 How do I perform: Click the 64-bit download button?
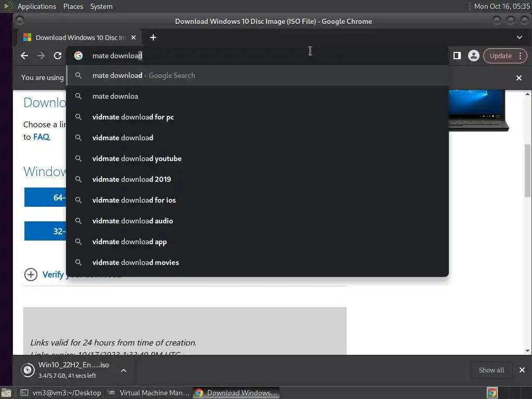click(45, 197)
